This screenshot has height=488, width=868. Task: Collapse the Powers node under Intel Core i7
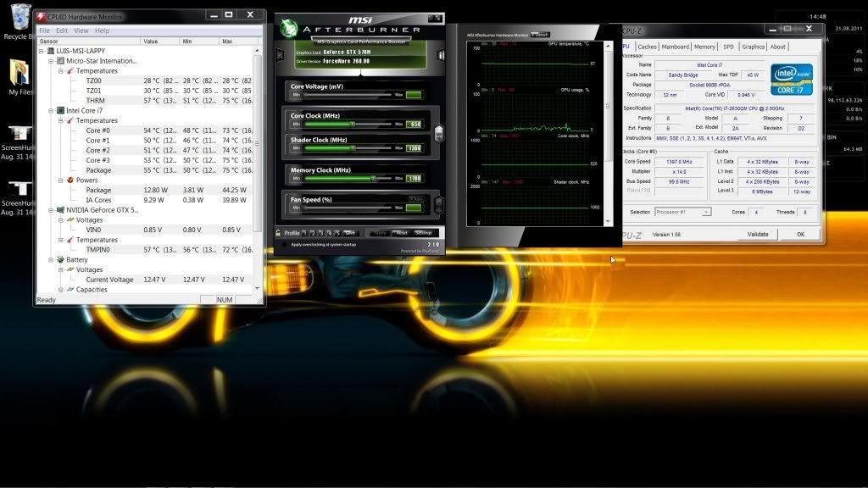click(61, 180)
